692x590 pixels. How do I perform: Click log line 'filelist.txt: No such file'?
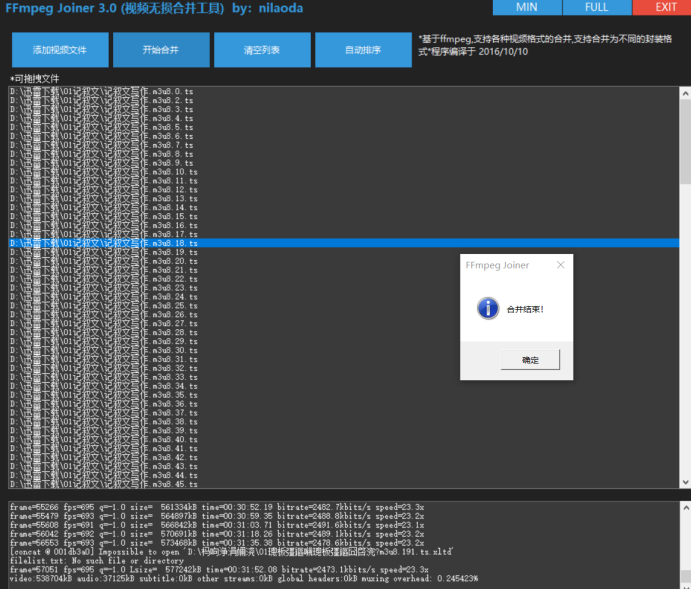tap(97, 560)
